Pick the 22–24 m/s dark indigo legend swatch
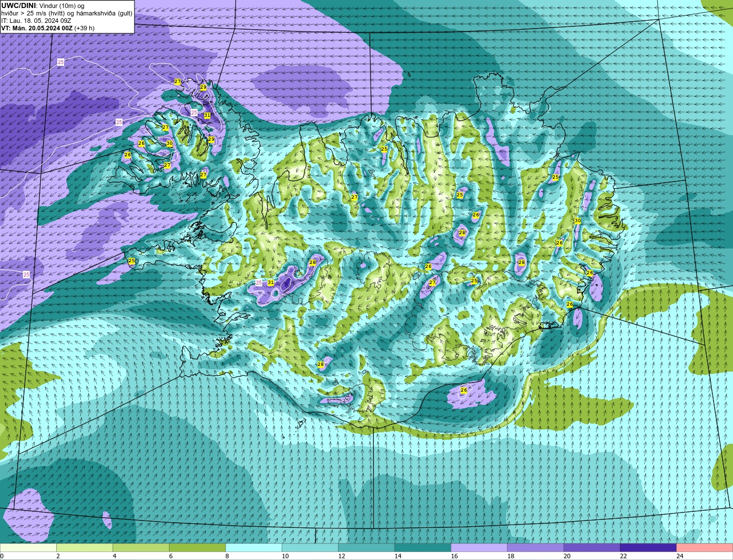The image size is (733, 560). (648, 547)
